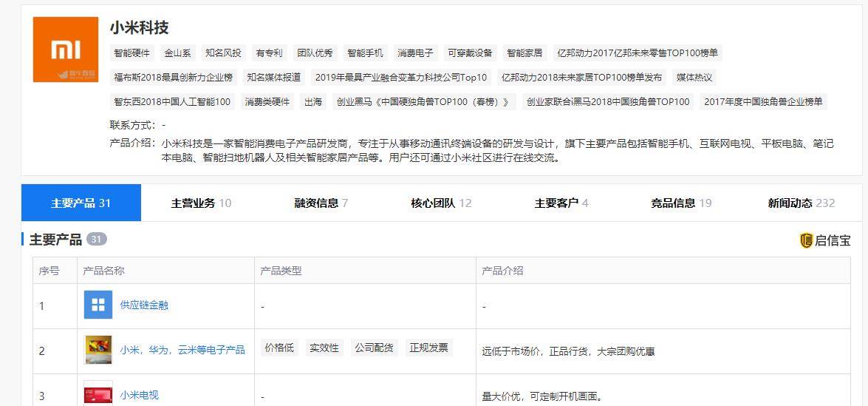This screenshot has width=868, height=406.
Task: Switch to the 主要产品 tab
Action: point(81,203)
